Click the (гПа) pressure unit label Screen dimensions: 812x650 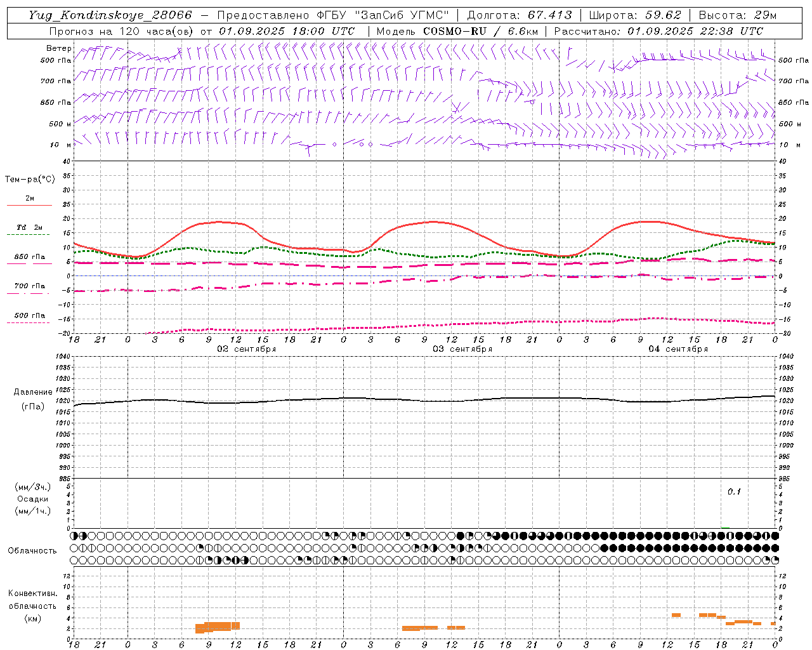click(33, 407)
